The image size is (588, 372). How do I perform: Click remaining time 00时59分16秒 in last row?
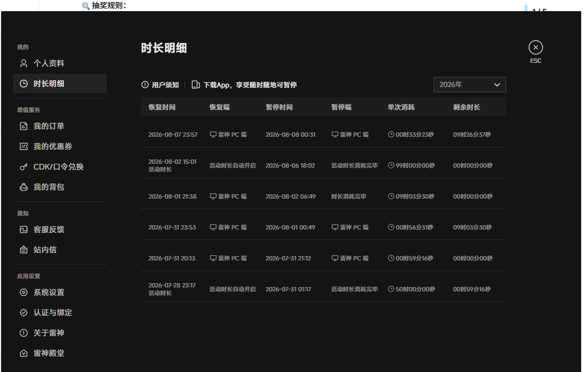click(x=472, y=289)
